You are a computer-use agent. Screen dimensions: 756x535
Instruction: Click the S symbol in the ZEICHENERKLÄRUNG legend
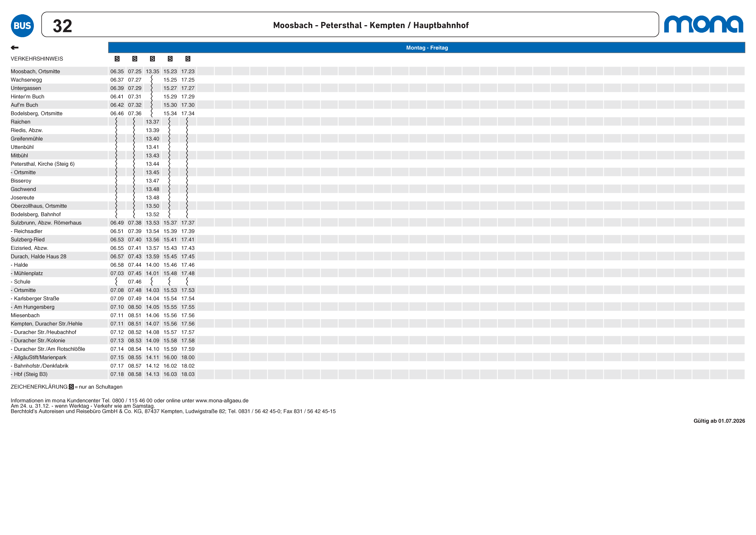[x=71, y=387]
